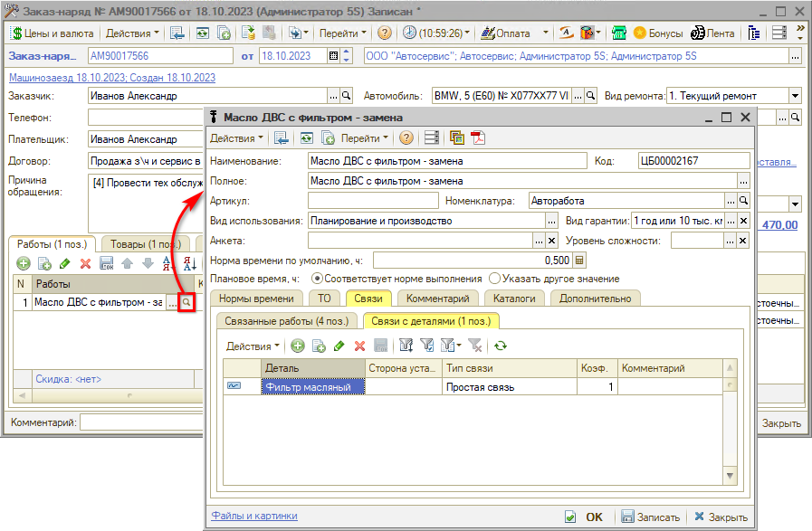Click the magnifier next to Номенклатура Авторабота
The width and height of the screenshot is (812, 531).
[743, 201]
